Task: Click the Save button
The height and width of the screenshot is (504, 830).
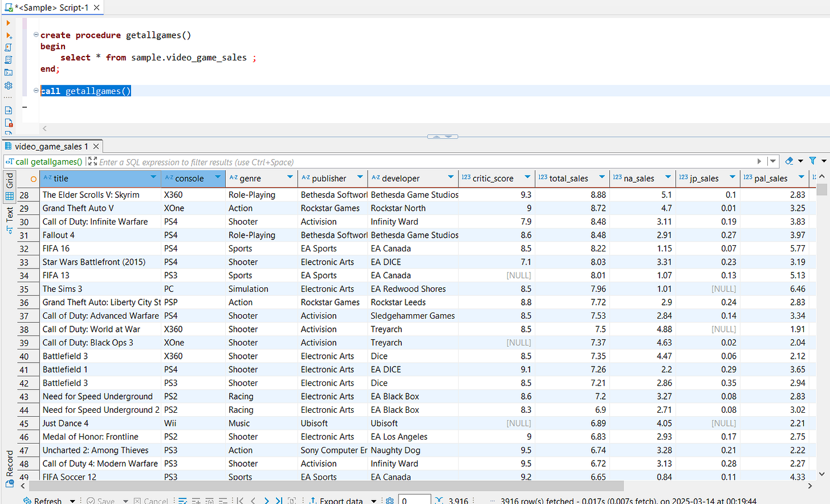Action: coord(101,501)
